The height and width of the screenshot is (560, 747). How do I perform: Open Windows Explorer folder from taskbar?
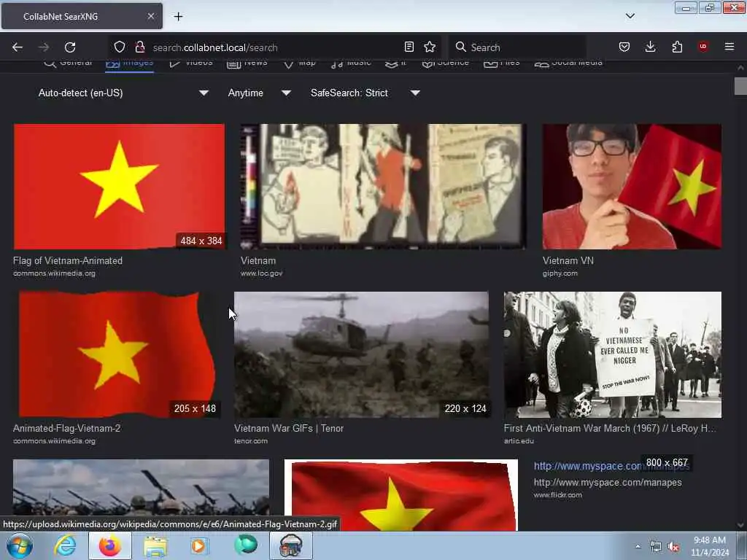(x=155, y=545)
